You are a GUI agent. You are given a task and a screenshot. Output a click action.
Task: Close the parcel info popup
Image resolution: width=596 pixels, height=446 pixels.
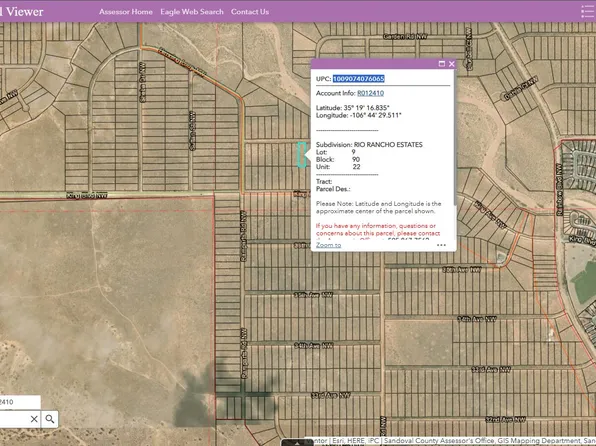pyautogui.click(x=452, y=64)
